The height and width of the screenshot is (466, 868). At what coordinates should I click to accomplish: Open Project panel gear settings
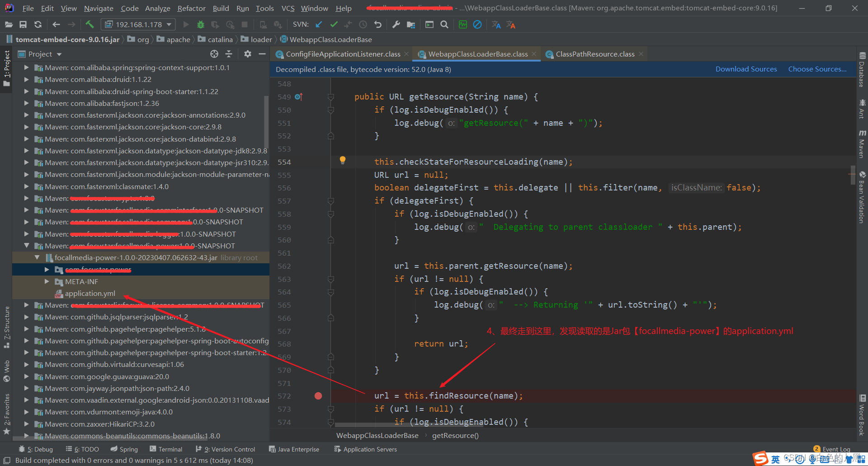[247, 54]
